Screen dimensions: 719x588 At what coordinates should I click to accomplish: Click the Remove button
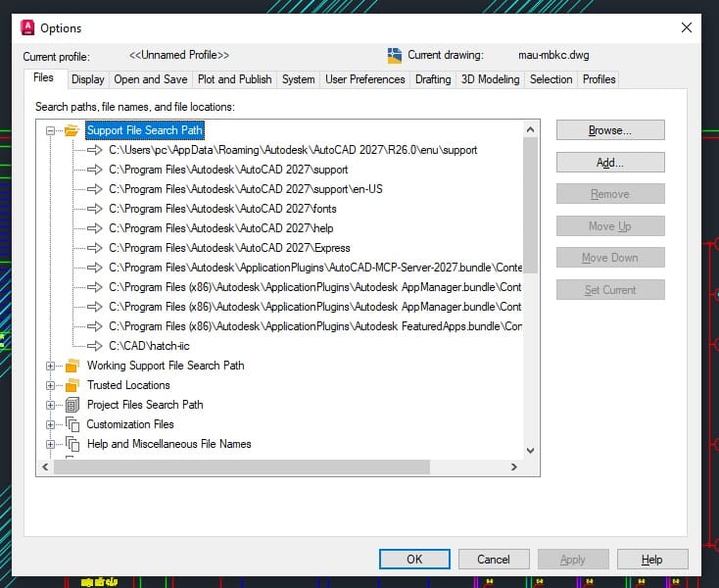610,194
